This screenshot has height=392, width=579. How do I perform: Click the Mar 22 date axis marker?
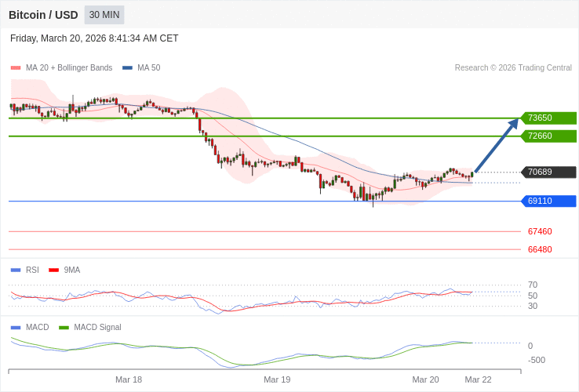coord(478,379)
